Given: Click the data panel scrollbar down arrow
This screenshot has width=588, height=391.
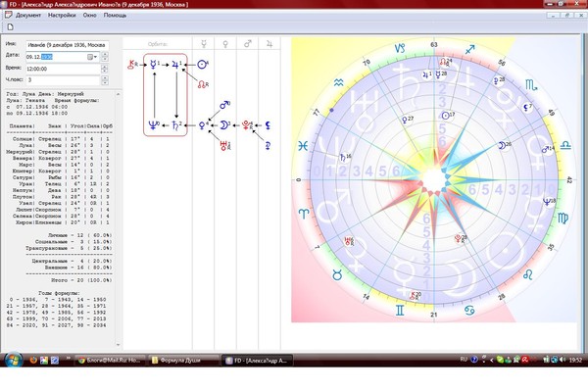Looking at the screenshot, I should pyautogui.click(x=119, y=345).
